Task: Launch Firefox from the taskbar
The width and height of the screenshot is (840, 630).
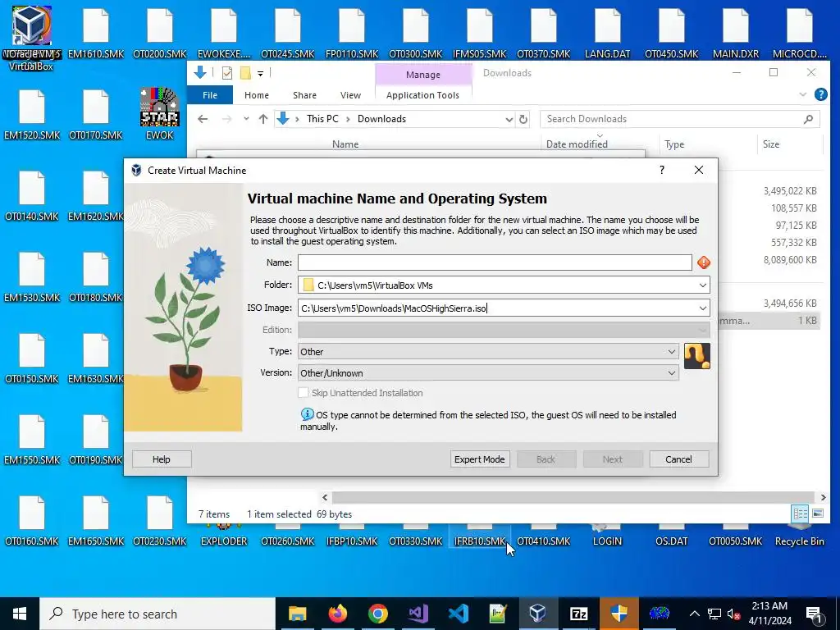Action: coord(337,614)
